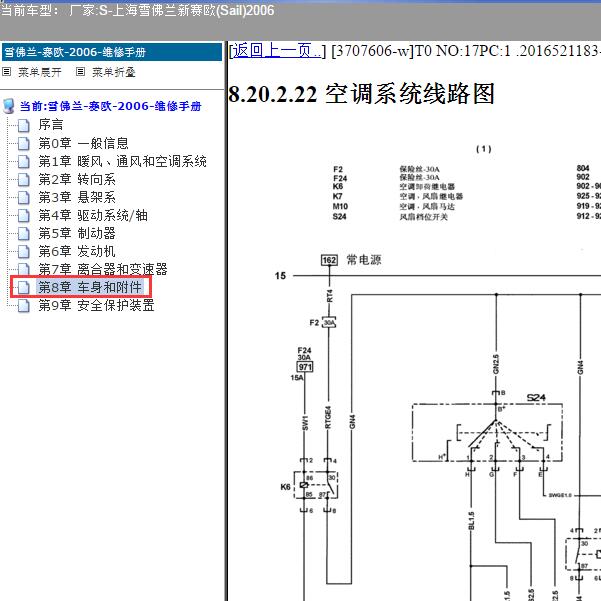The height and width of the screenshot is (601, 601).
Task: Click the 菜单展开 square icon
Action: click(7, 72)
